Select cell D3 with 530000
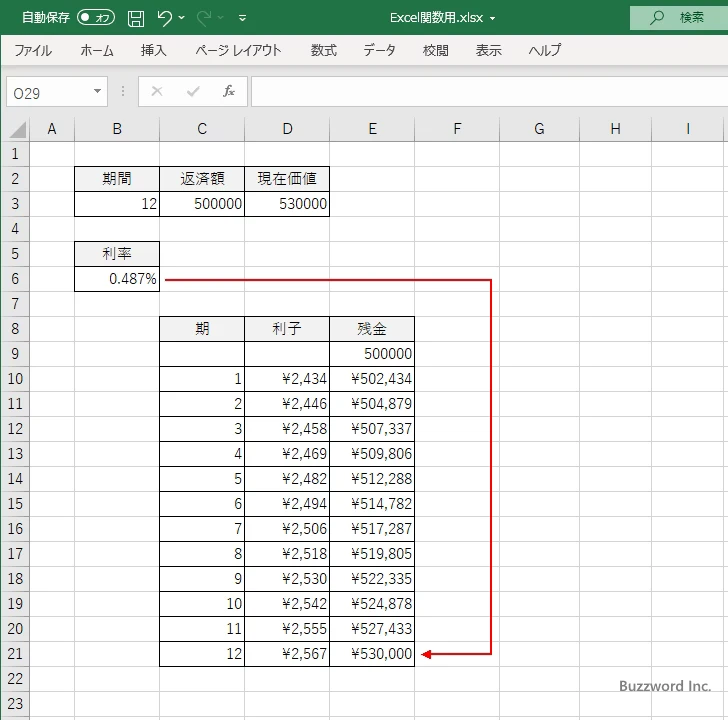 pos(287,204)
